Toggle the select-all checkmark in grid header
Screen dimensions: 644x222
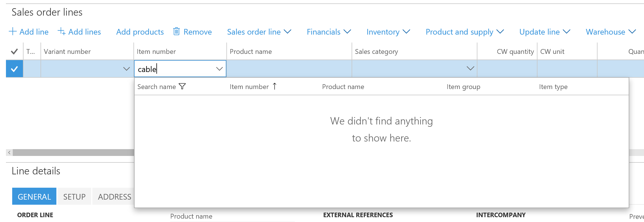(x=14, y=51)
